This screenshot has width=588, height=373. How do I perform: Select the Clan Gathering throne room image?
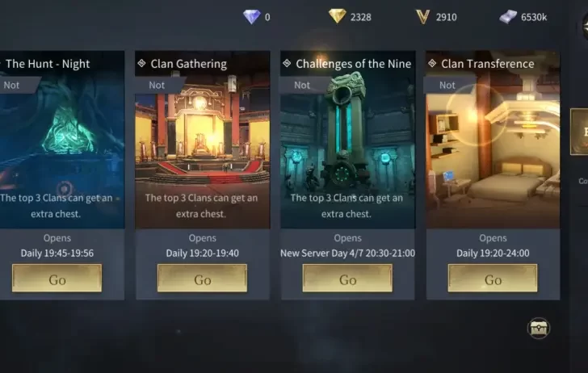point(203,140)
